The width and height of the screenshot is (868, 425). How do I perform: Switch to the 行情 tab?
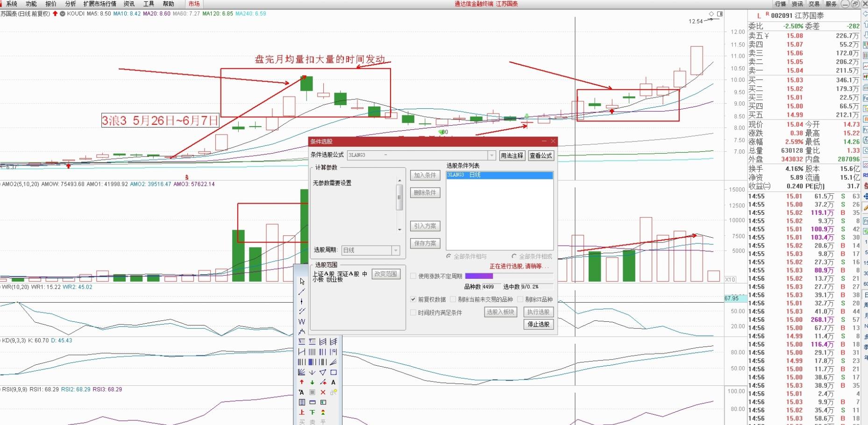tap(781, 4)
